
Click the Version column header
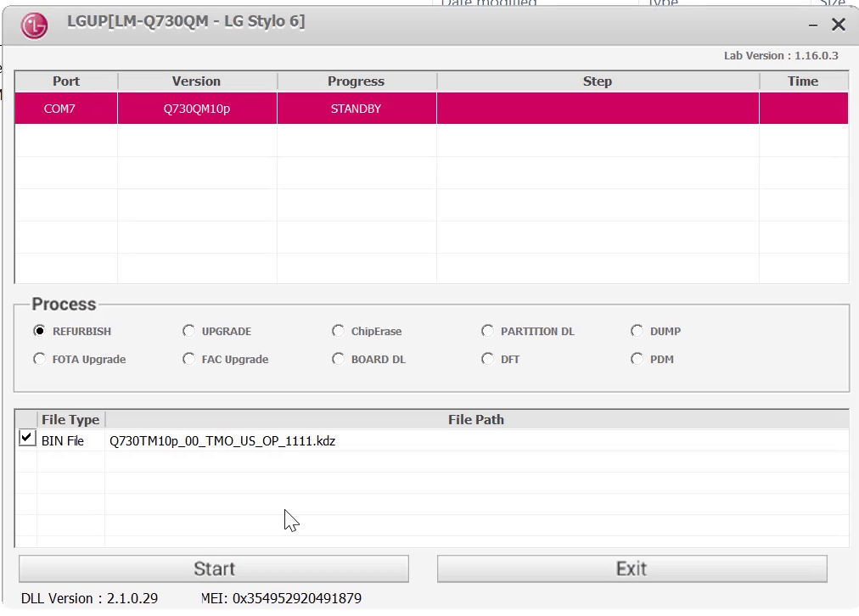click(196, 81)
